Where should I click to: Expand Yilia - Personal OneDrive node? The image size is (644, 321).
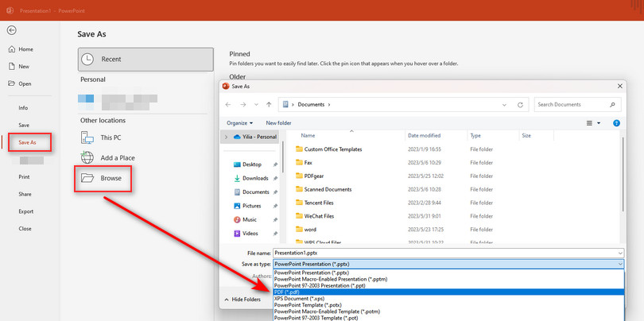(x=226, y=137)
